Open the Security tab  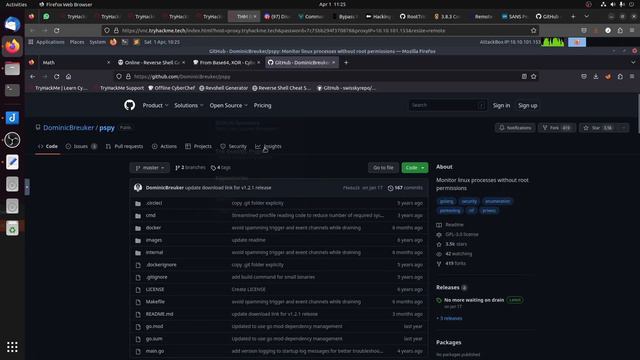[x=233, y=146]
